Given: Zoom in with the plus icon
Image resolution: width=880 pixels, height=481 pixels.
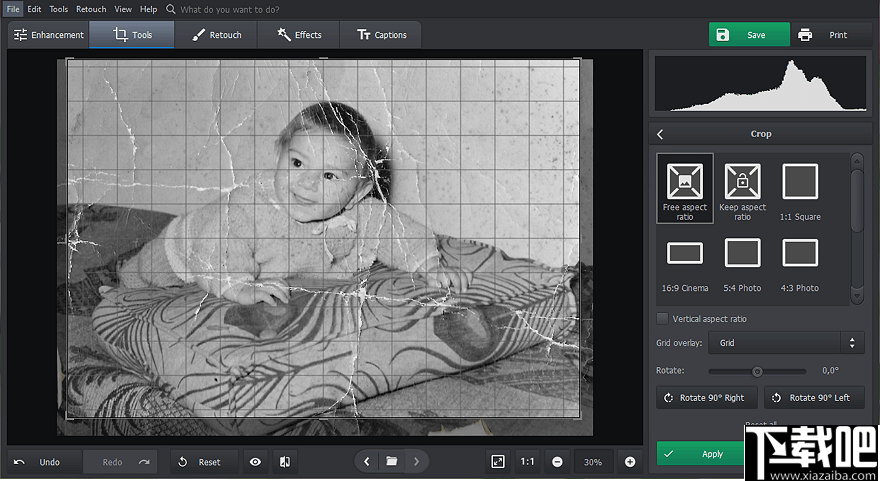Looking at the screenshot, I should tap(630, 462).
